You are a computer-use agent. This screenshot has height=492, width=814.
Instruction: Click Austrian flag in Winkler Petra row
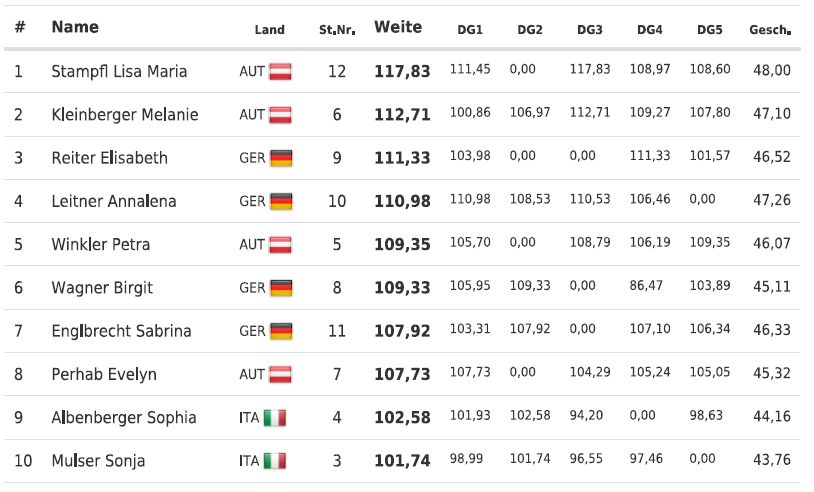(281, 244)
